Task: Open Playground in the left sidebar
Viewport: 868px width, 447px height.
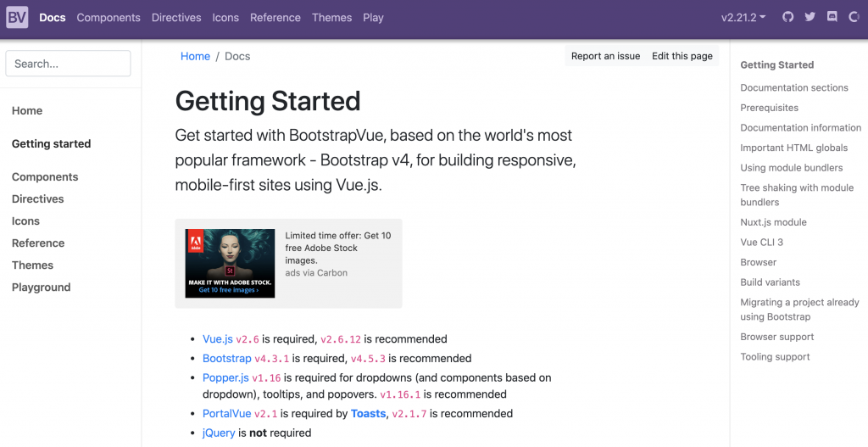Action: tap(41, 288)
